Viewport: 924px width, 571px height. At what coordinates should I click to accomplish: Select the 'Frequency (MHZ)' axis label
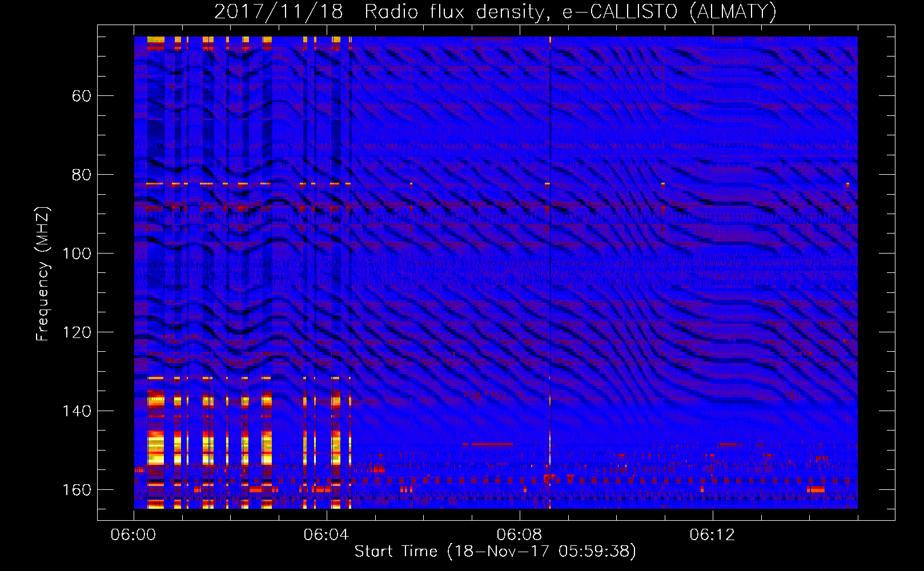tap(42, 274)
